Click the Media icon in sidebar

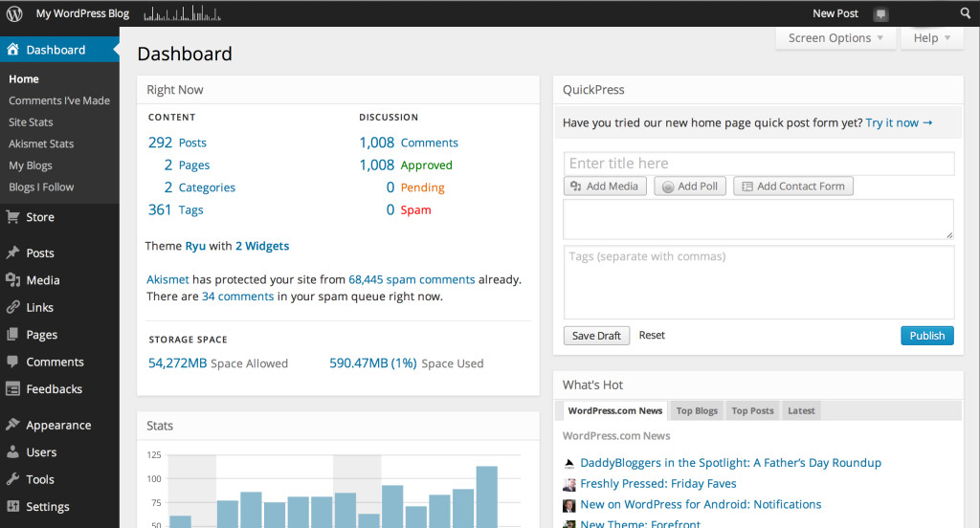12,280
